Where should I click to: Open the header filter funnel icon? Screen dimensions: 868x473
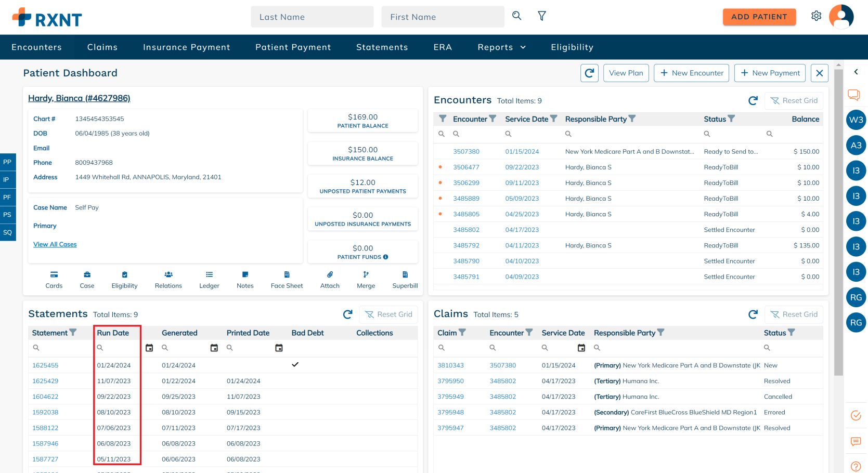(541, 16)
